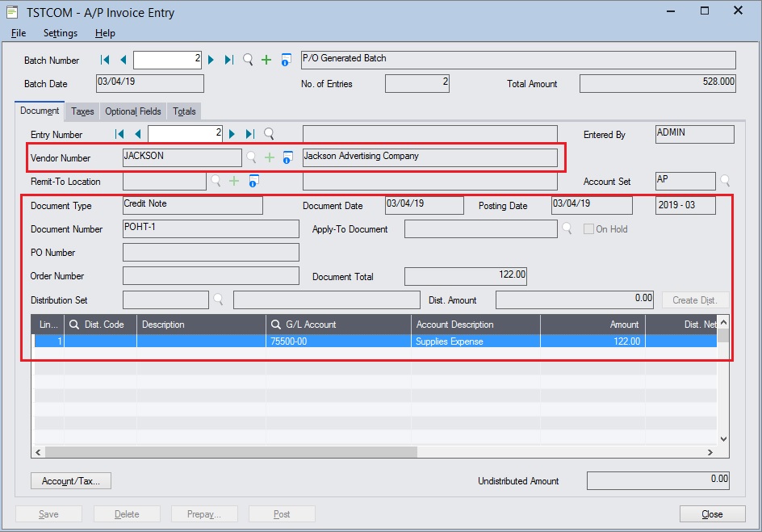This screenshot has height=532, width=762.
Task: Click the Post button
Action: pyautogui.click(x=282, y=514)
